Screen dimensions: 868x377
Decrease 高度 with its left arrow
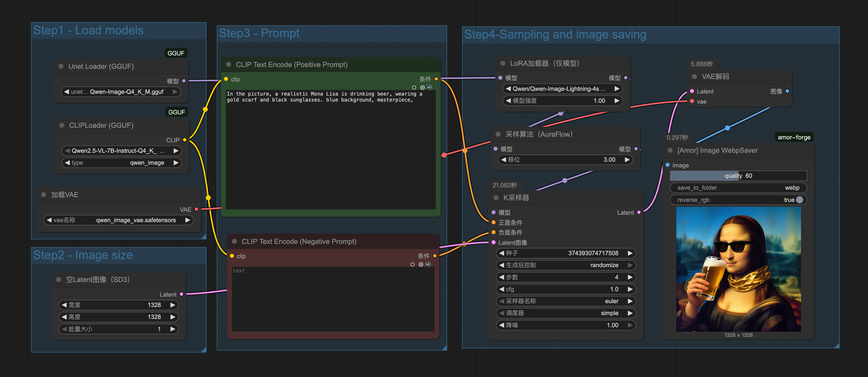pos(64,317)
